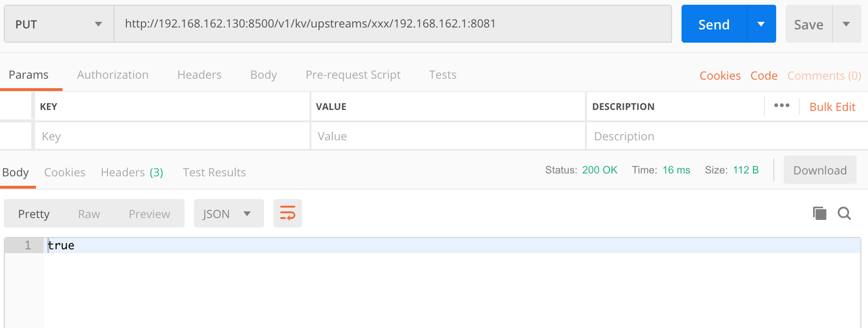Open the Code snippet link
The image size is (868, 328).
pos(764,76)
